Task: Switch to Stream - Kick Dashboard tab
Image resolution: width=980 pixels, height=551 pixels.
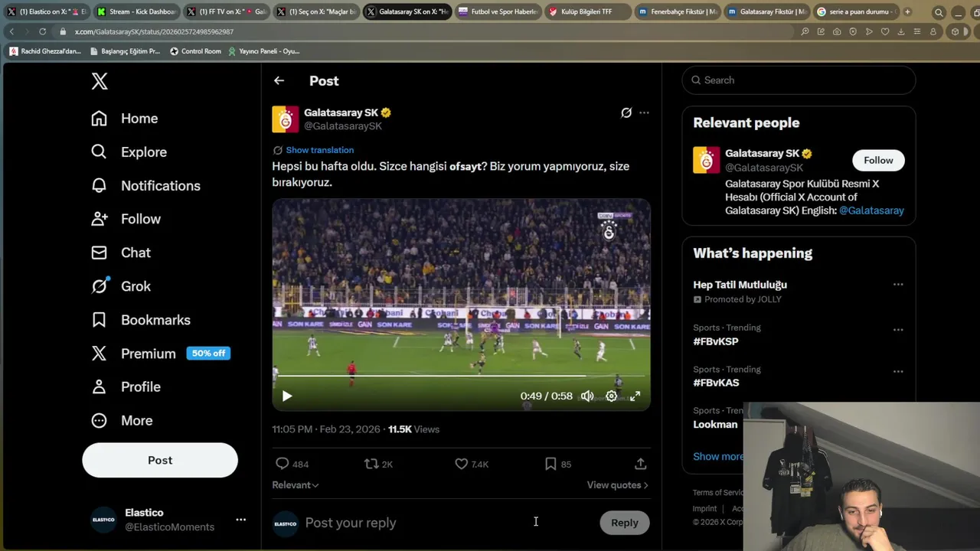Action: (136, 11)
